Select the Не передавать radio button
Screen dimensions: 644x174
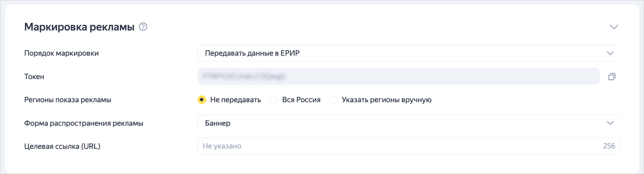[202, 100]
